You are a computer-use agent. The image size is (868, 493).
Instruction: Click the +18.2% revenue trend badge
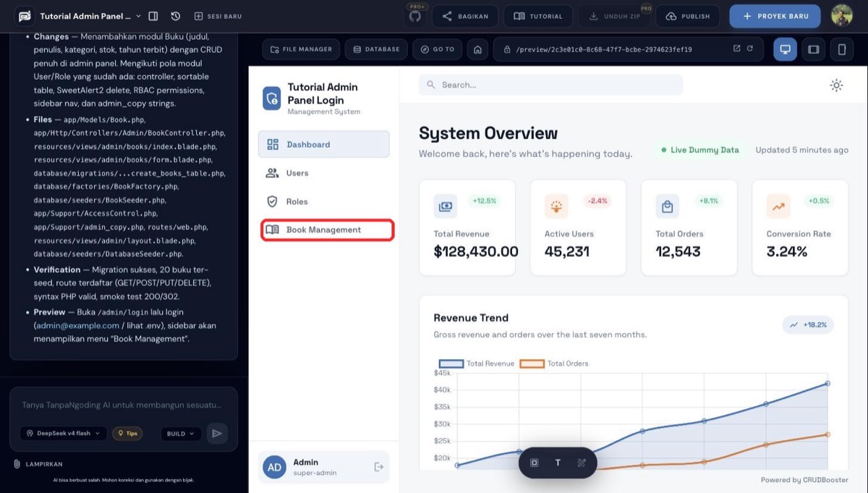coord(808,324)
